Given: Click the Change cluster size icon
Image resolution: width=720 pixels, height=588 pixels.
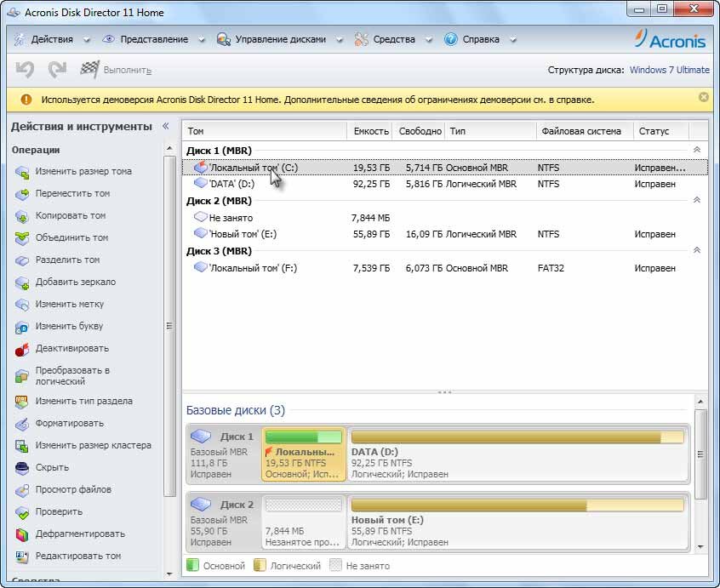Looking at the screenshot, I should 21,446.
